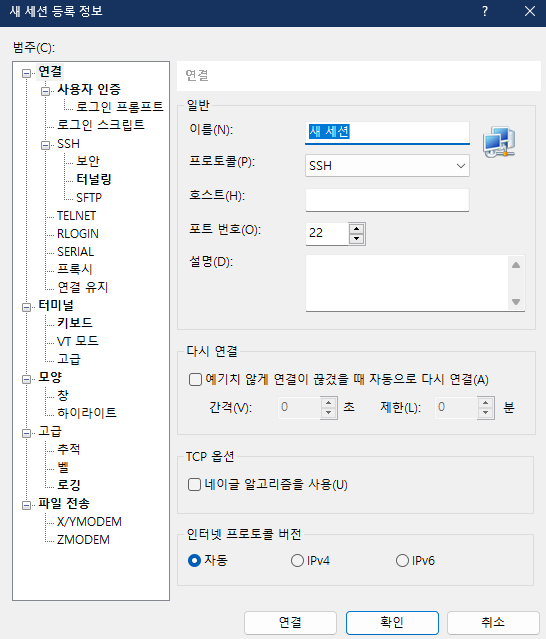Collapse the 터미널 tree node
546x639 pixels.
click(x=26, y=307)
